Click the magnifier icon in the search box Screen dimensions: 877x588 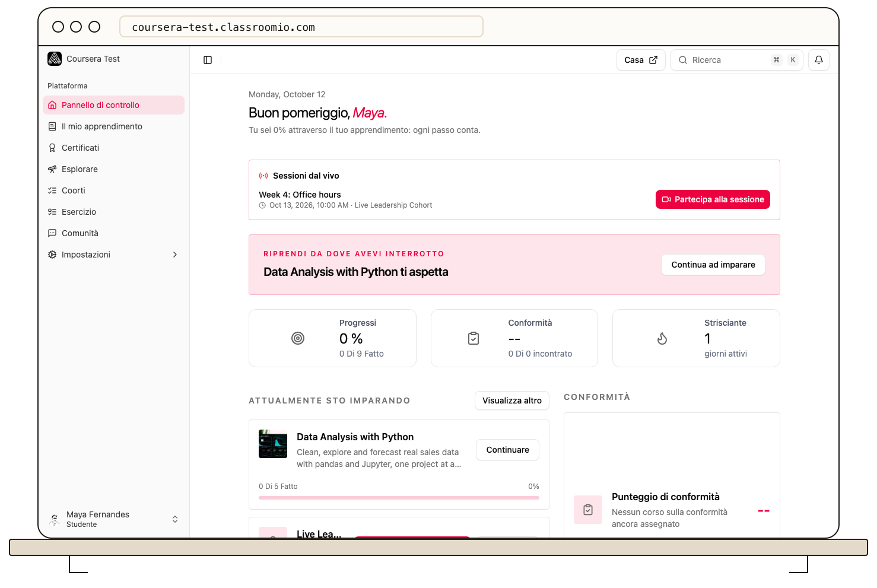pyautogui.click(x=683, y=60)
